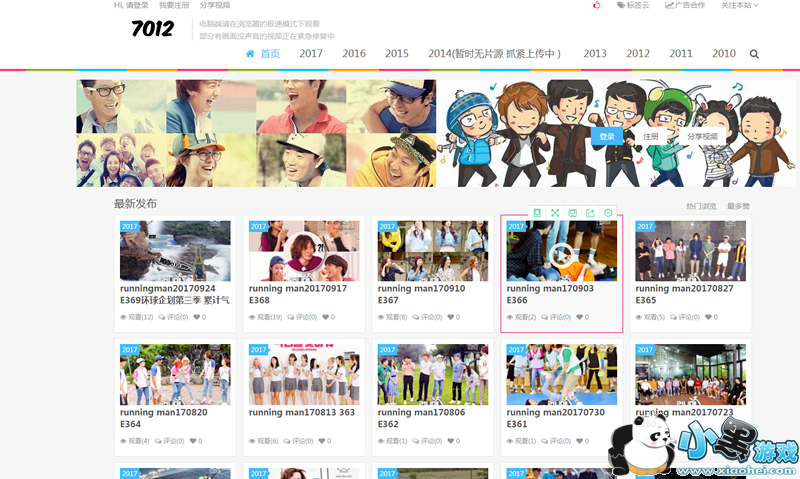Open the 2017 menu tab
800x479 pixels.
click(311, 54)
